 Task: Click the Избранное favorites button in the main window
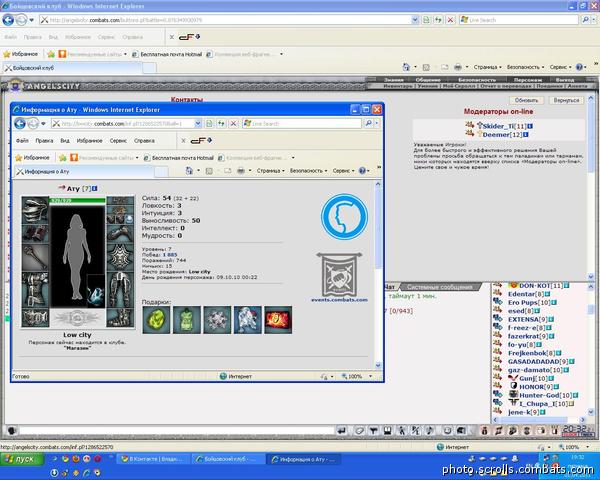[x=21, y=54]
